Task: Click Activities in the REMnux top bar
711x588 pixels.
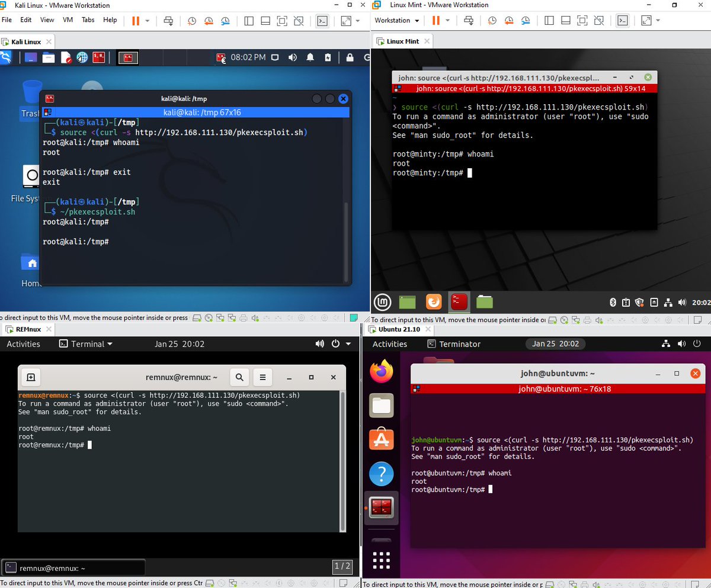Action: 23,344
